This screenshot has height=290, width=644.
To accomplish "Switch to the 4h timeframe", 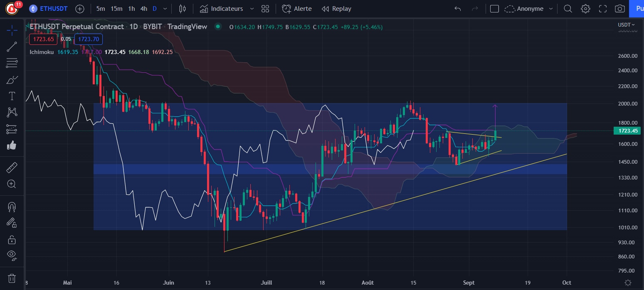I will [x=143, y=9].
